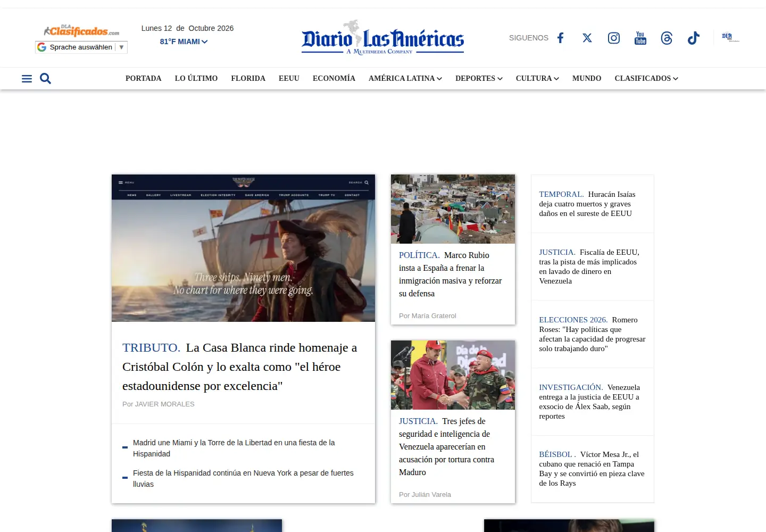This screenshot has height=532, width=766.
Task: Click the Diario Las Américas main logo
Action: tap(383, 37)
